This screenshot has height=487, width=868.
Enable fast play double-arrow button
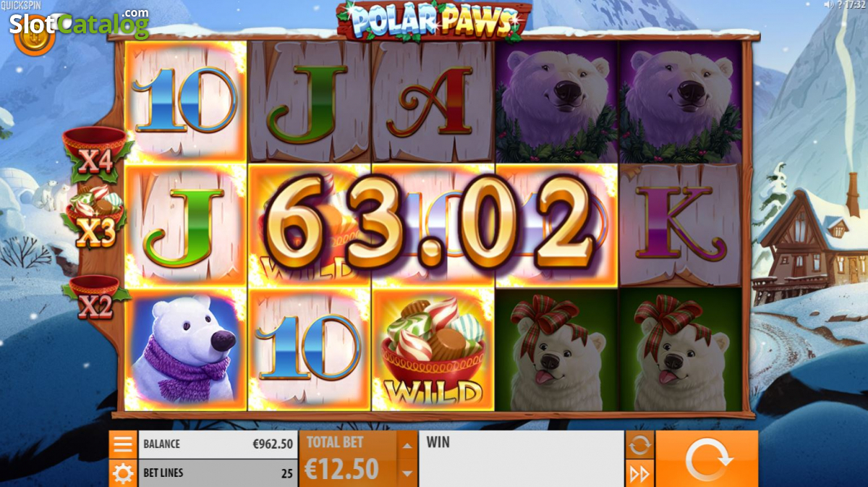pos(640,474)
